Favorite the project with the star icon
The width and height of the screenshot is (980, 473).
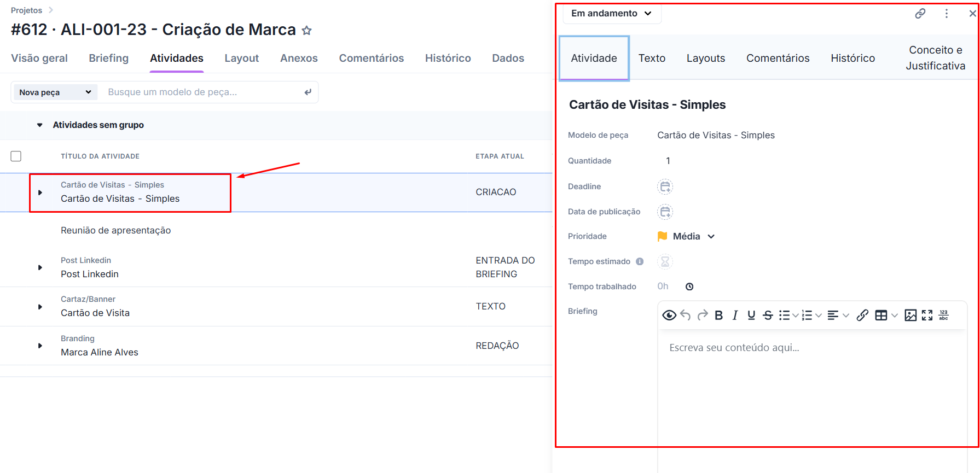(307, 31)
